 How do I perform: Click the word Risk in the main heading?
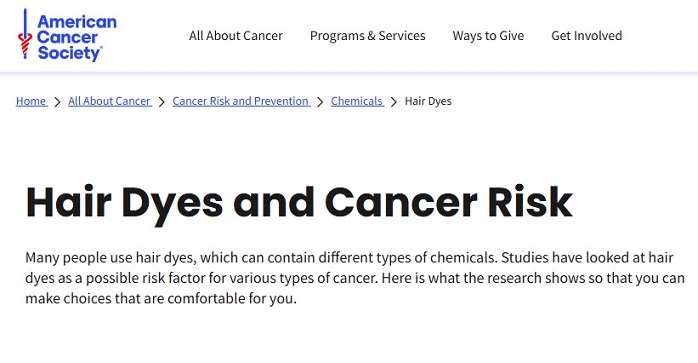coord(530,202)
